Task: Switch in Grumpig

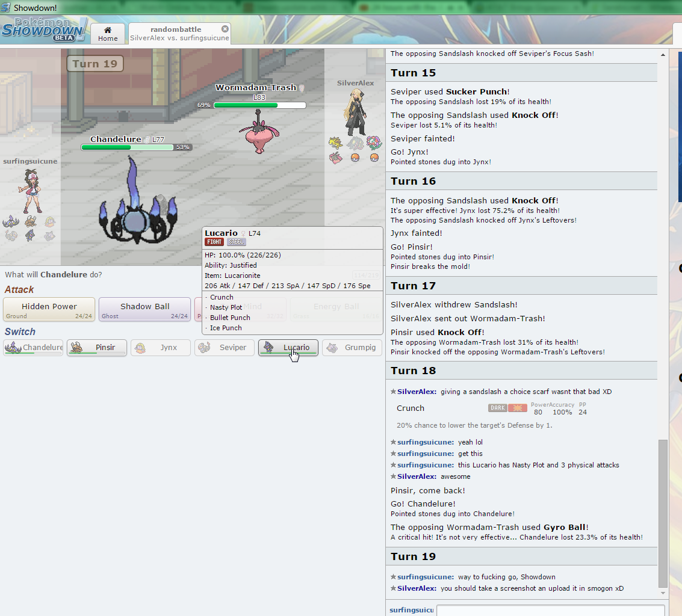Action: [x=352, y=347]
